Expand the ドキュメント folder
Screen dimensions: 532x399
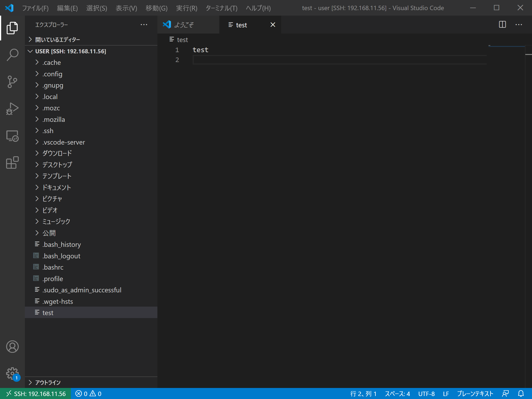[91, 188]
